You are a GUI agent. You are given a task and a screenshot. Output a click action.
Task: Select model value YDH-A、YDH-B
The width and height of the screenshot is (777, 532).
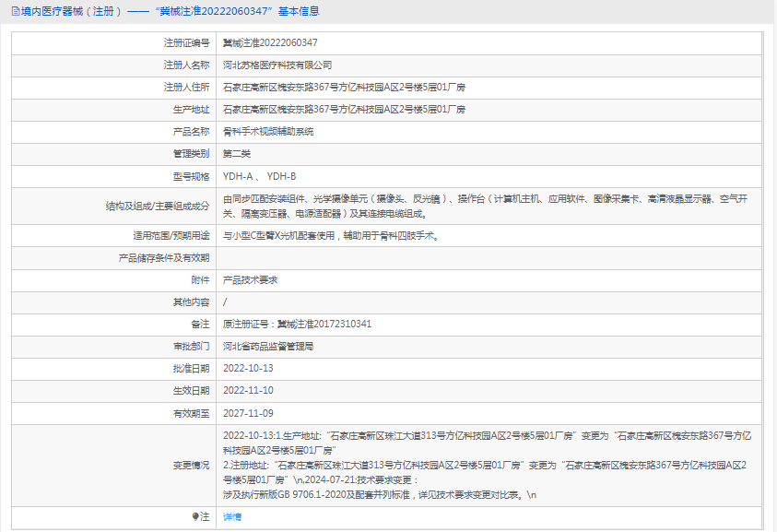259,176
